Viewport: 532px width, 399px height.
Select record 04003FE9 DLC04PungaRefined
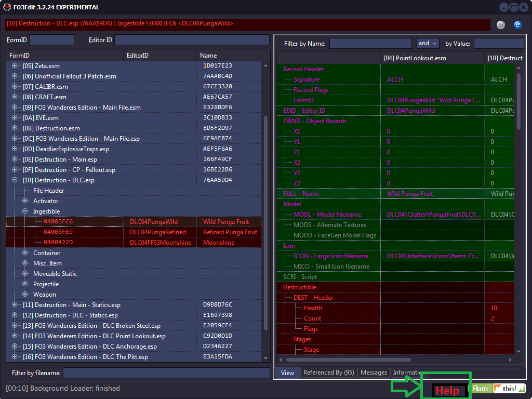coord(134,232)
